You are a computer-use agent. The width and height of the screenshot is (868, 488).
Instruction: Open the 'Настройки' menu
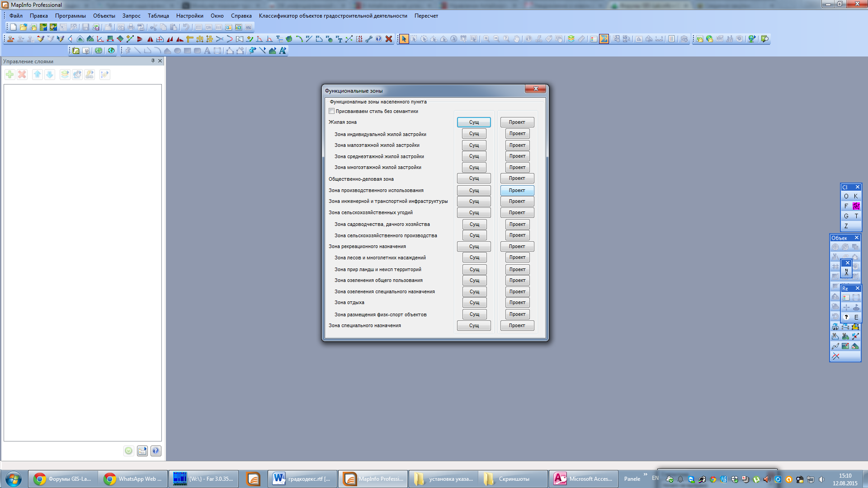pos(189,16)
